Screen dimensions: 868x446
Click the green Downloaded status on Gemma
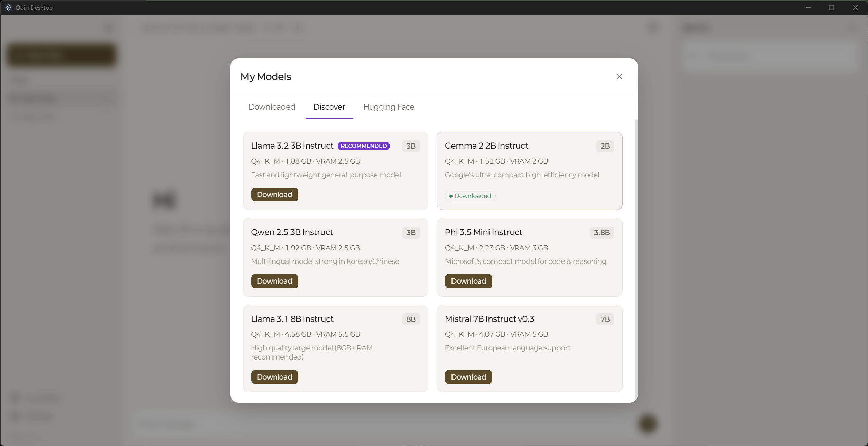tap(470, 196)
